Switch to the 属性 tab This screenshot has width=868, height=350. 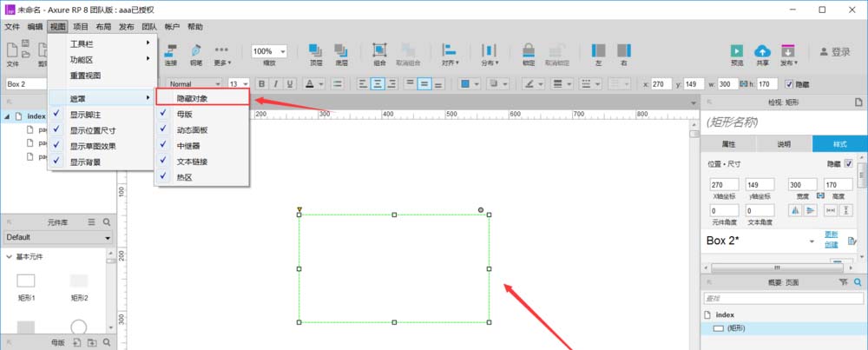pos(728,144)
